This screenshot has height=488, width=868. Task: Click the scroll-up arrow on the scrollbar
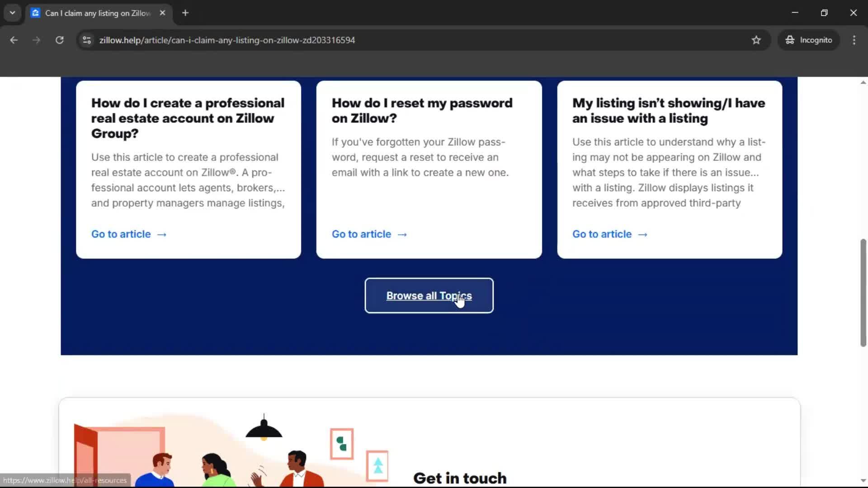pyautogui.click(x=863, y=82)
